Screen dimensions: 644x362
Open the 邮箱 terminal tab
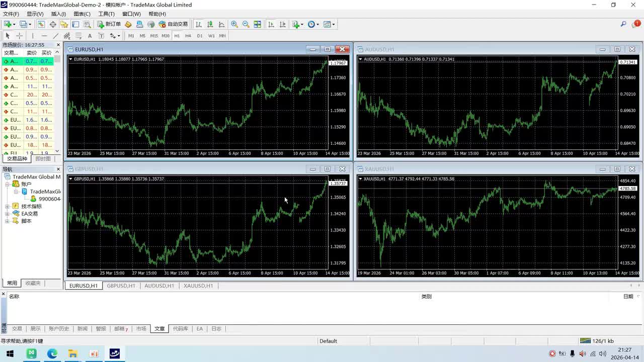(121, 328)
